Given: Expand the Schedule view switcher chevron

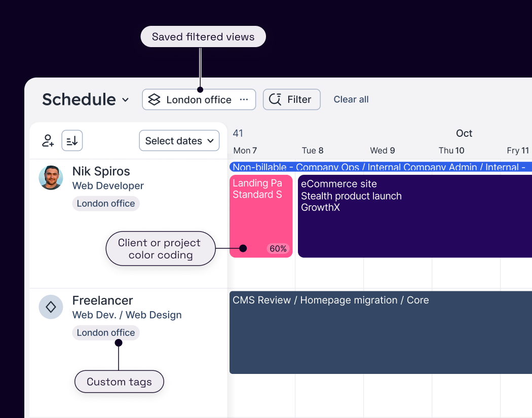Looking at the screenshot, I should coord(125,100).
